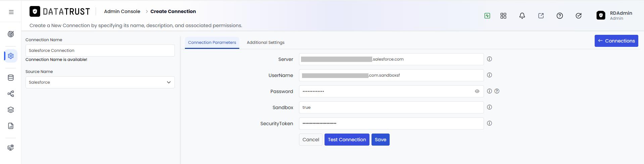This screenshot has height=164, width=644.
Task: Toggle password visibility eye icon
Action: pos(477,91)
